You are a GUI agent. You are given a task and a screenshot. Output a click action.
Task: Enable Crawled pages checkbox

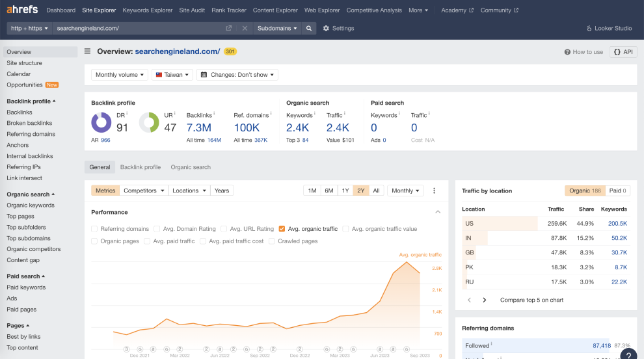pyautogui.click(x=271, y=241)
